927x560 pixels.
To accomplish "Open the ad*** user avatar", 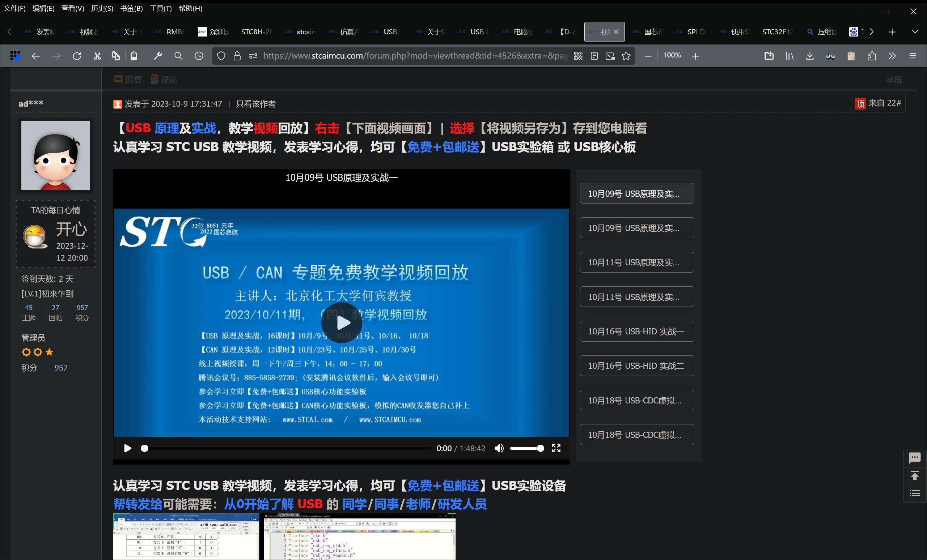I will coord(56,155).
